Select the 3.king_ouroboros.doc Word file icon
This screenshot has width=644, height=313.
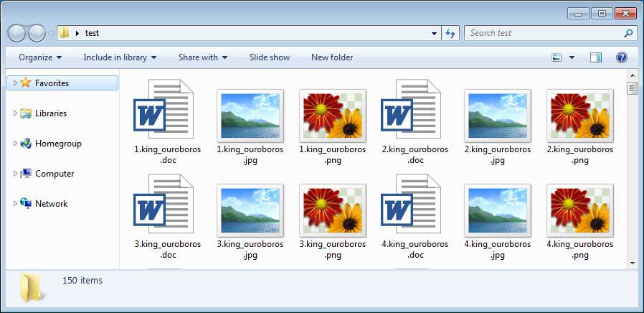(x=164, y=204)
